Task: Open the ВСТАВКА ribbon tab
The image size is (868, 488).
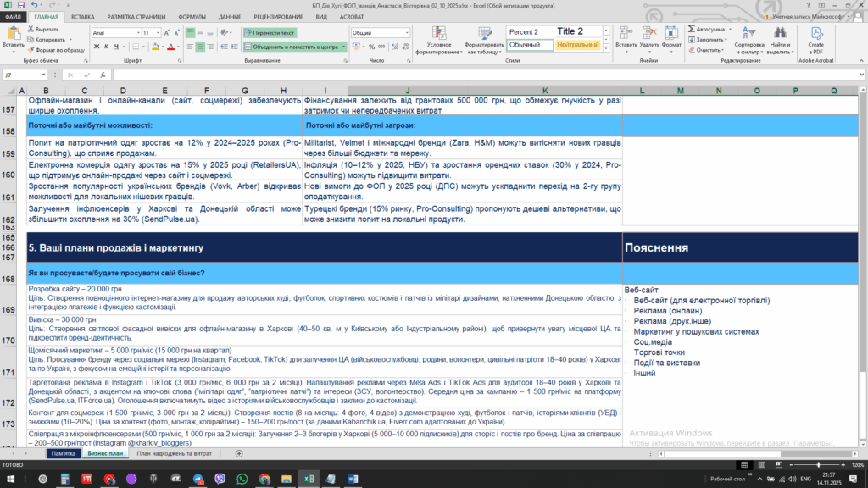Action: 83,16
